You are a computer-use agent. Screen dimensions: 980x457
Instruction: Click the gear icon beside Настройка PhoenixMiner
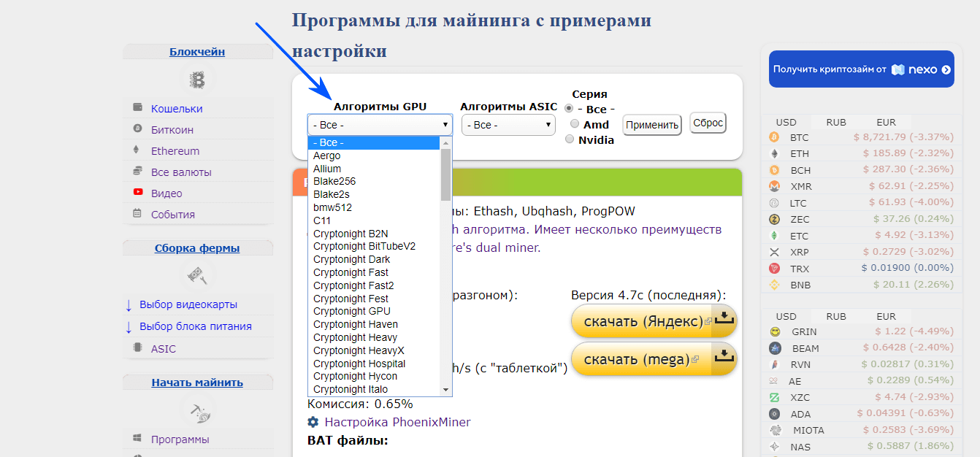pyautogui.click(x=313, y=422)
